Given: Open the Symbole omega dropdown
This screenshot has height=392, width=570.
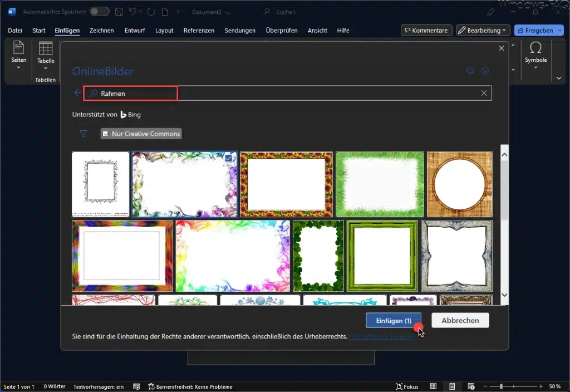Looking at the screenshot, I should click(x=535, y=55).
